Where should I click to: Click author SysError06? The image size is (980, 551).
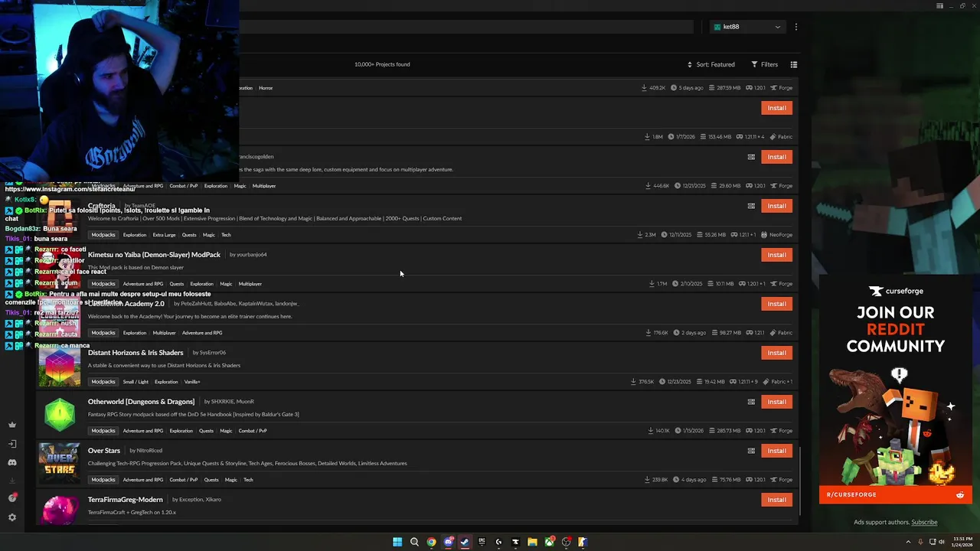click(x=212, y=353)
